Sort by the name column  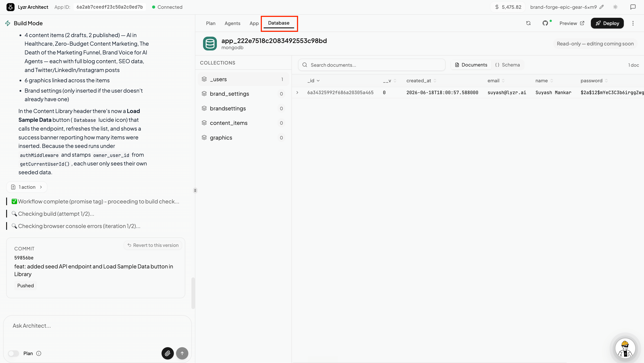tap(544, 81)
